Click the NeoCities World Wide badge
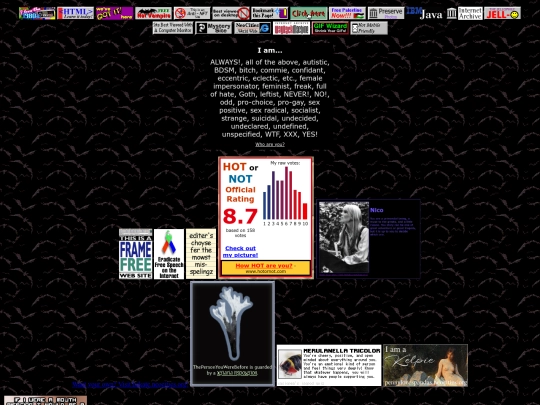 click(253, 28)
